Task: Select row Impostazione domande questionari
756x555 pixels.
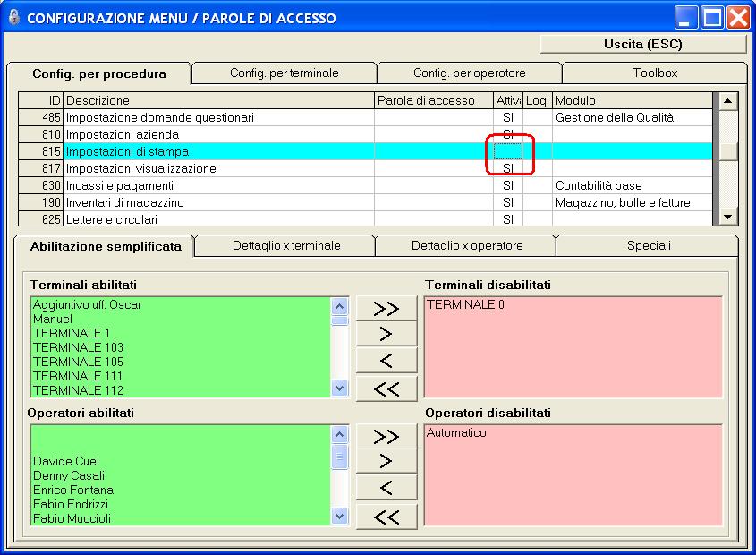Action: click(365, 118)
